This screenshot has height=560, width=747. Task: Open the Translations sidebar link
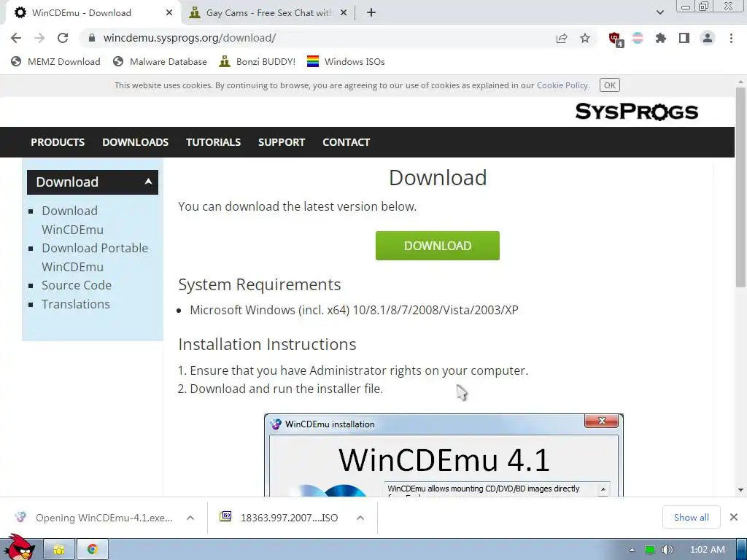coord(76,304)
